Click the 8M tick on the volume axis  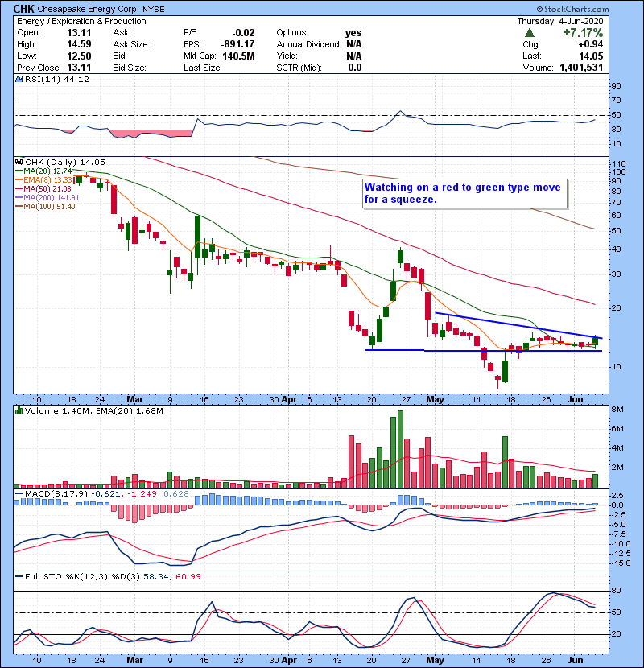[617, 410]
